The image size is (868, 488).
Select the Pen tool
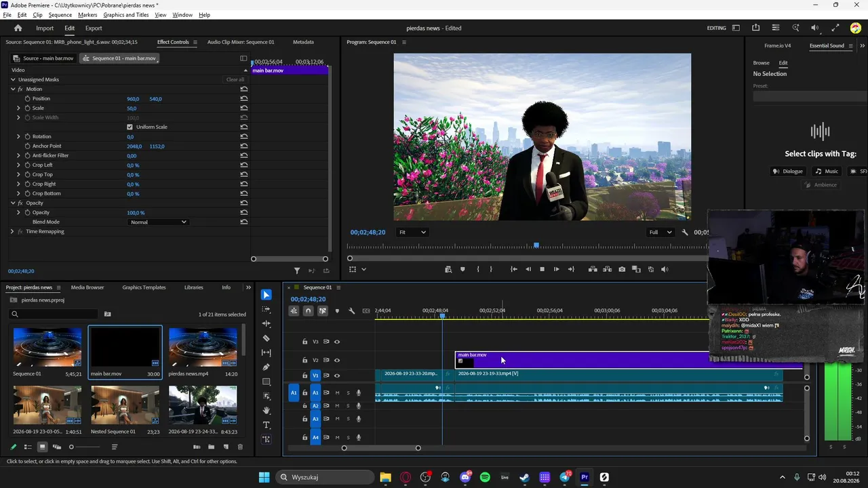pyautogui.click(x=267, y=367)
